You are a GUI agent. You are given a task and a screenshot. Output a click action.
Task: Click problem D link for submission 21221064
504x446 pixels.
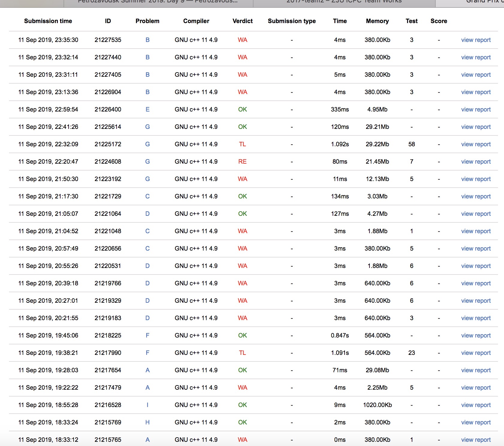click(147, 214)
